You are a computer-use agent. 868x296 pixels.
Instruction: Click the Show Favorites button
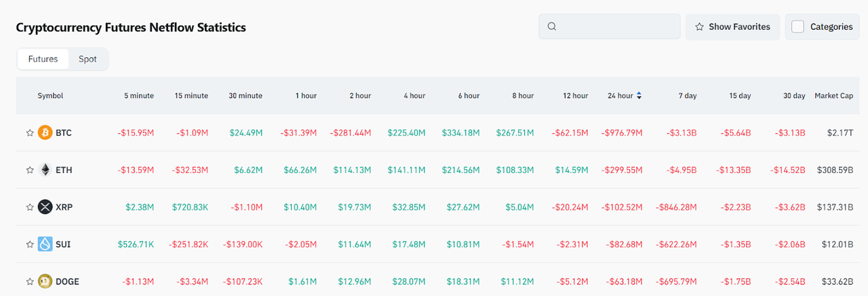(x=732, y=26)
